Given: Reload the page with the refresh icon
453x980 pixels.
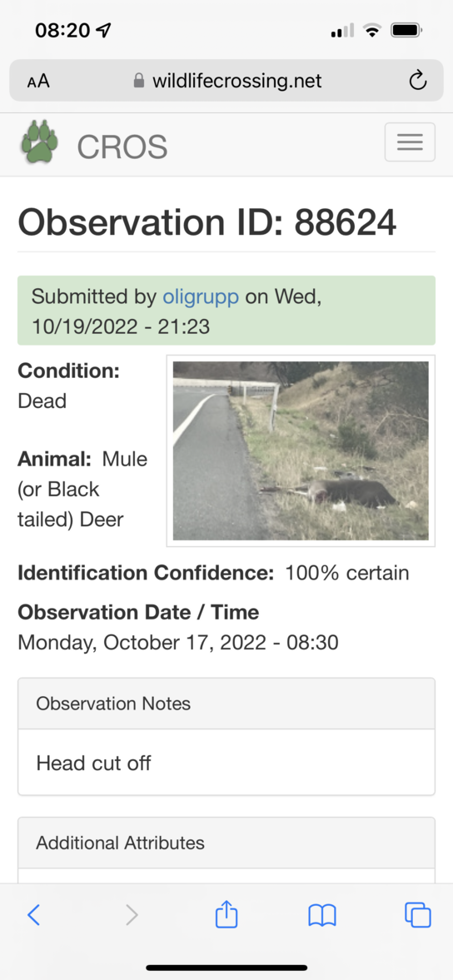Looking at the screenshot, I should point(417,80).
